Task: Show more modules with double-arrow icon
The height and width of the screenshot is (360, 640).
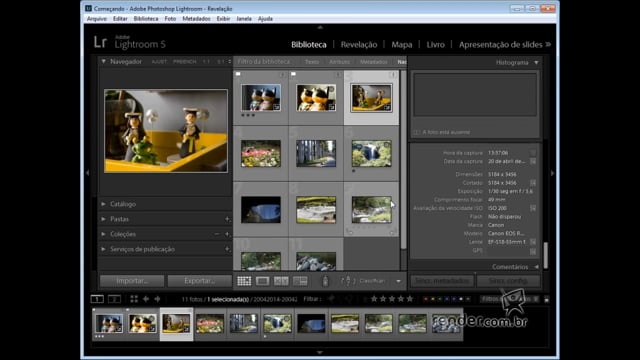Action: (x=548, y=44)
